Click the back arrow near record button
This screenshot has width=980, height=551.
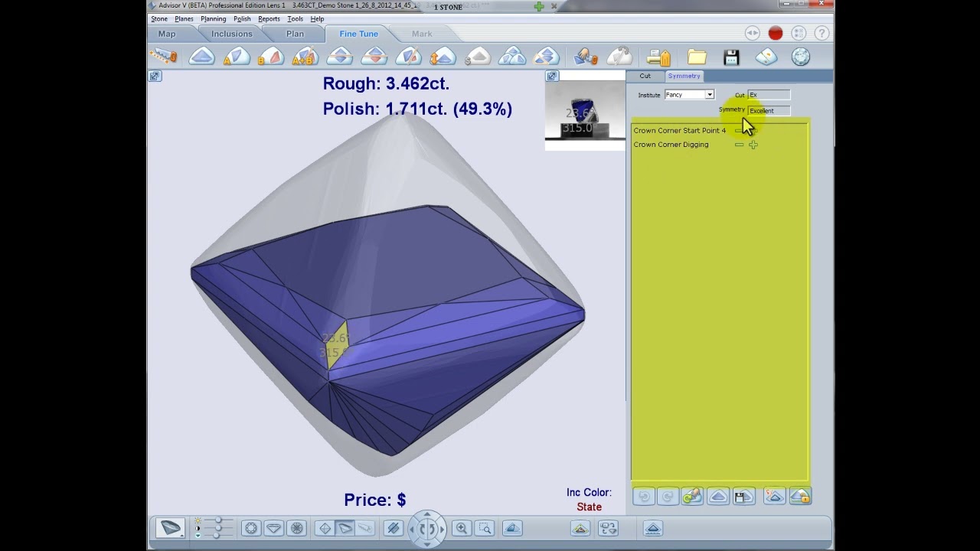[x=753, y=34]
